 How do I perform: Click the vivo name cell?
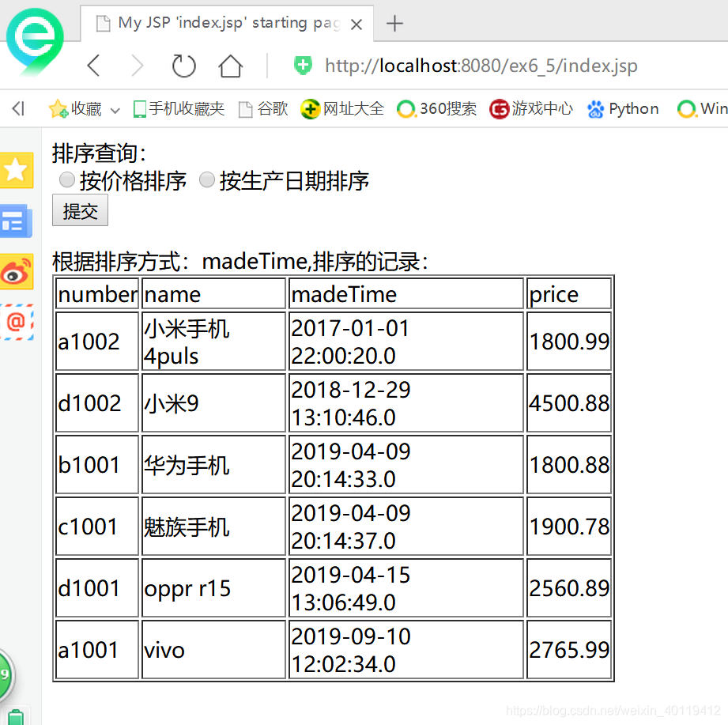click(213, 650)
